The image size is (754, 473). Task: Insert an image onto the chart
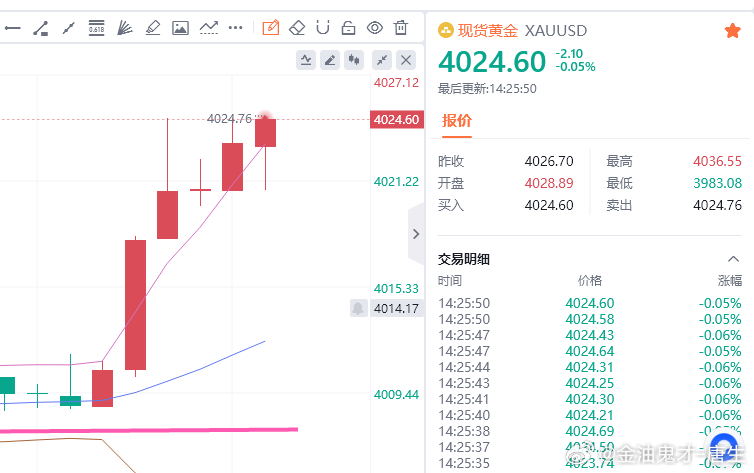coord(180,28)
